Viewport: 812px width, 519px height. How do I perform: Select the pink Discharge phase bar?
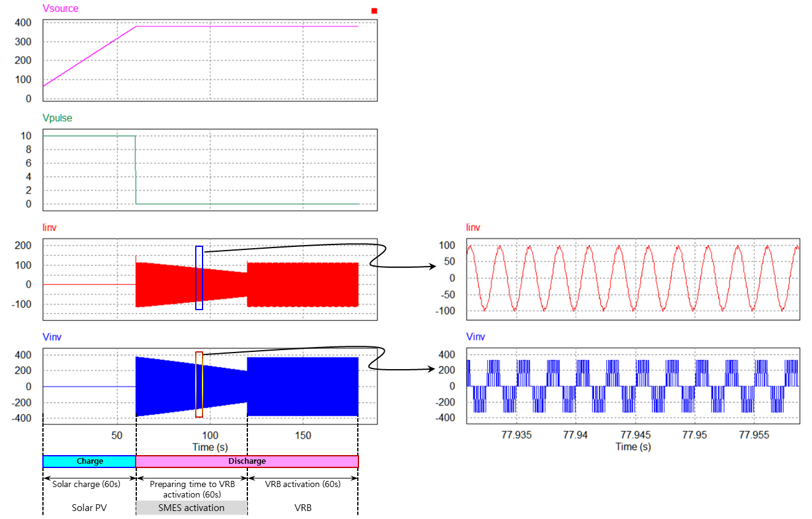point(247,461)
